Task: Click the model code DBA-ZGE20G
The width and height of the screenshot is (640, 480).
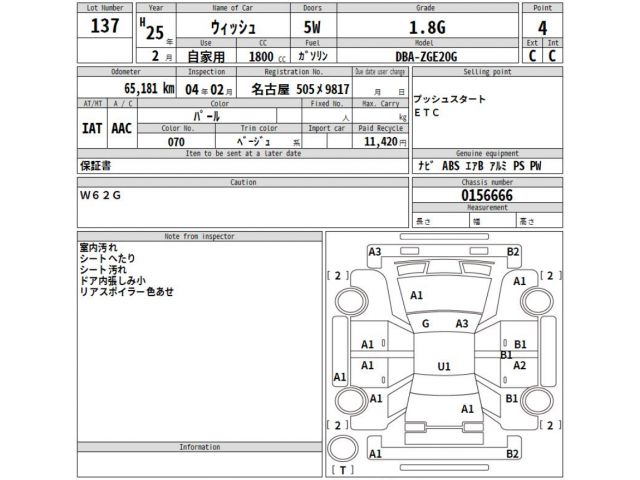Action: click(x=427, y=56)
